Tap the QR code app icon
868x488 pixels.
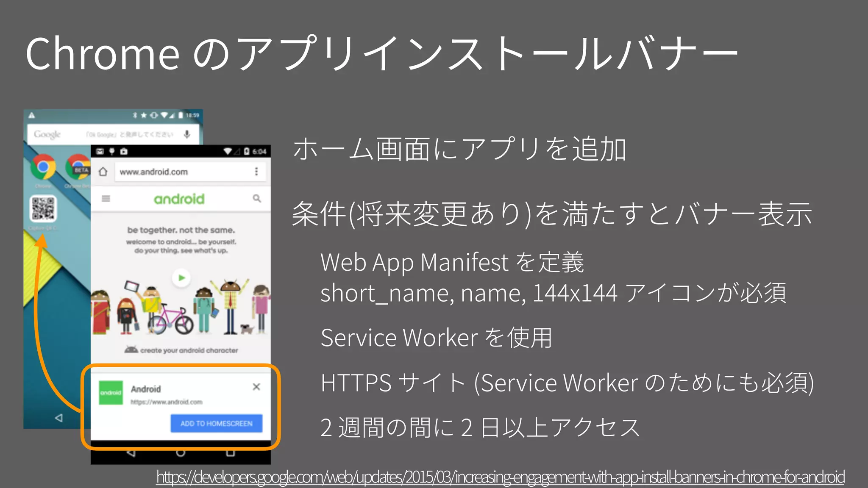pos(43,208)
